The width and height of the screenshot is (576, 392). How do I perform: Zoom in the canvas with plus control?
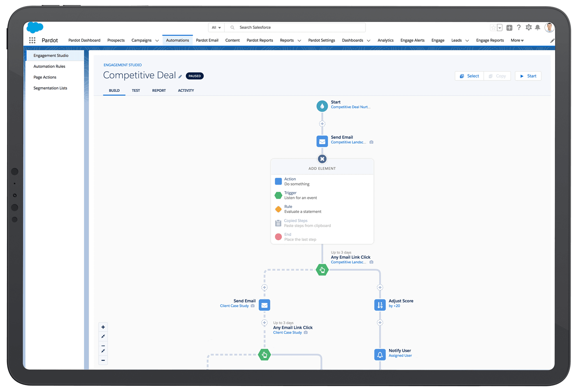pos(103,327)
